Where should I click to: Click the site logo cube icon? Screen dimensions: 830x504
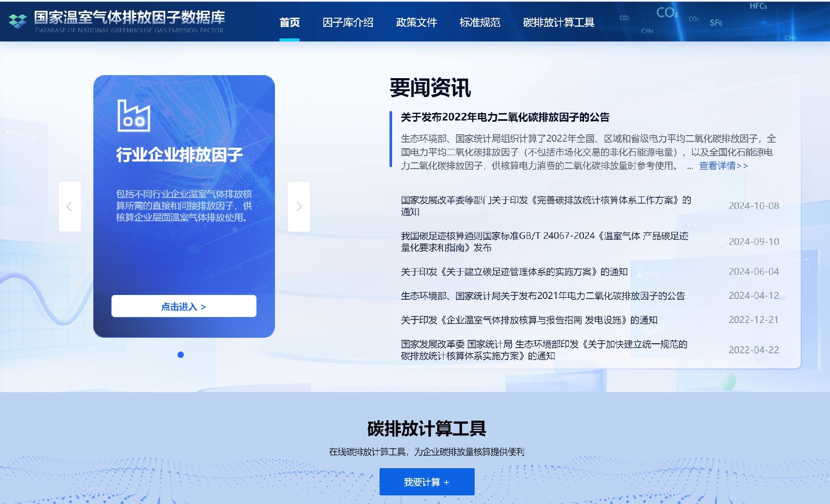point(18,21)
